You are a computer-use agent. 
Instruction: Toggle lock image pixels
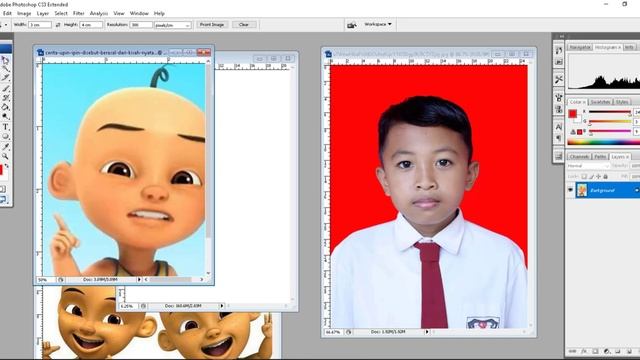591,176
